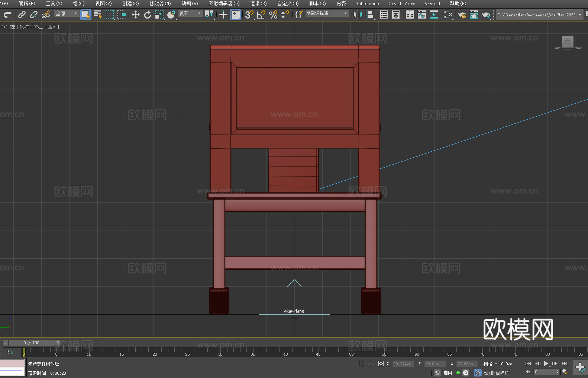Select the Unlink Selection tool
The image size is (588, 378).
(34, 14)
